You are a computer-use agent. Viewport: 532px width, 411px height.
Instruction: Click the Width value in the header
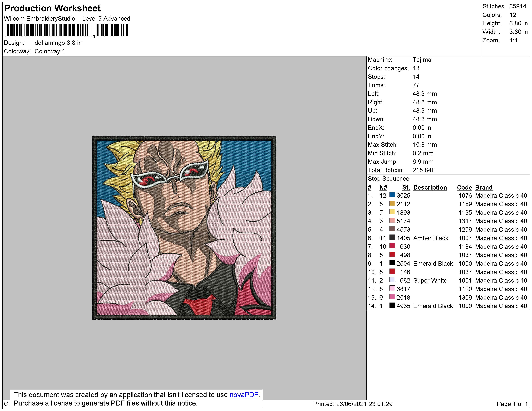[518, 32]
